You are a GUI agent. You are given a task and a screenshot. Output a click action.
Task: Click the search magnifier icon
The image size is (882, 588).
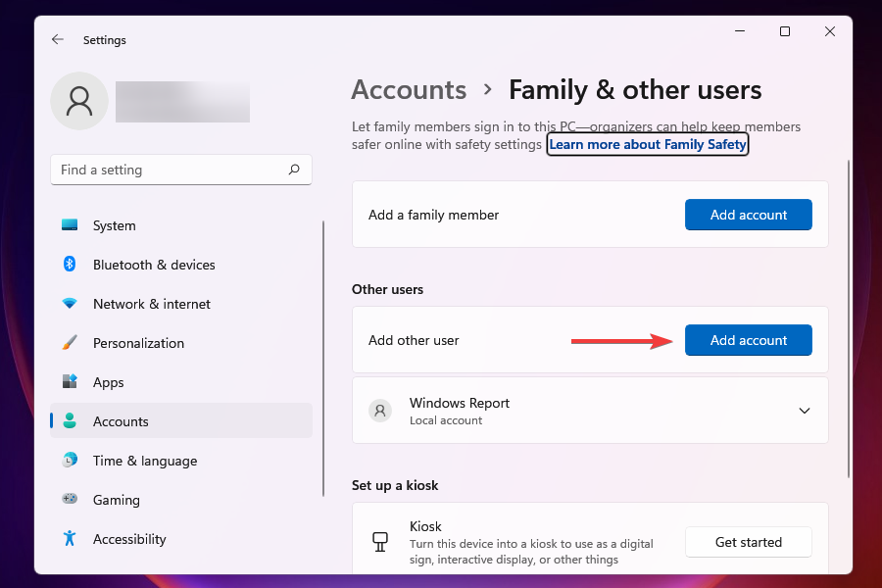coord(294,170)
